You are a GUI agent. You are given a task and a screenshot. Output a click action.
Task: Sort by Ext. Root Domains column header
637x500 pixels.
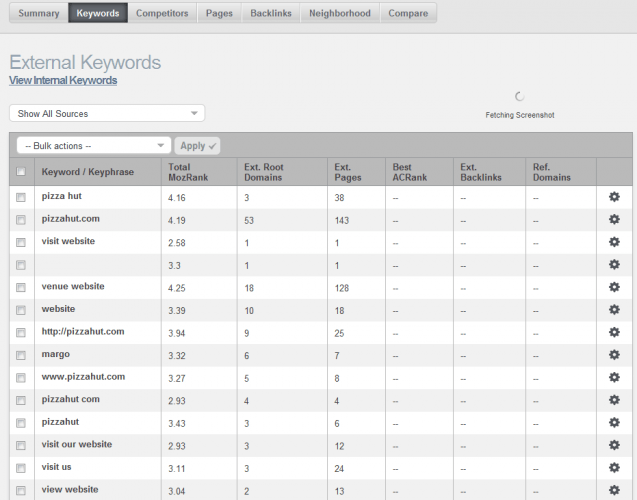coord(264,172)
